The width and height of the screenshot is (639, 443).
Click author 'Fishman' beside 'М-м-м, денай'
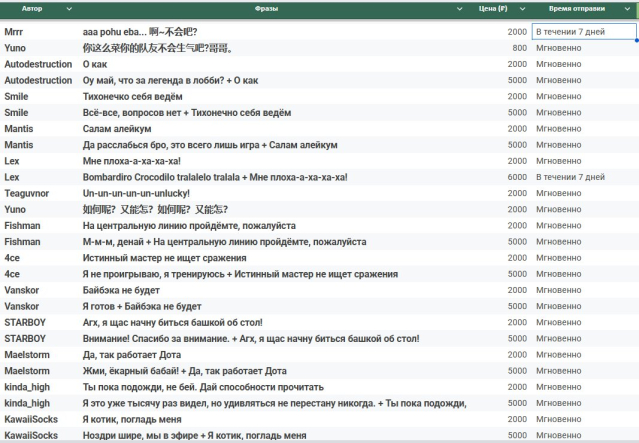(22, 242)
